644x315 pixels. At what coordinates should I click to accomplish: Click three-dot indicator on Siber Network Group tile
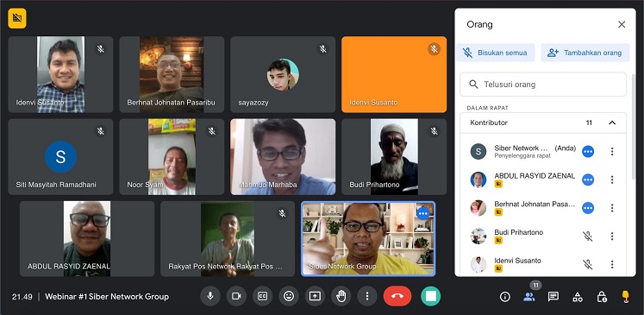tap(423, 213)
